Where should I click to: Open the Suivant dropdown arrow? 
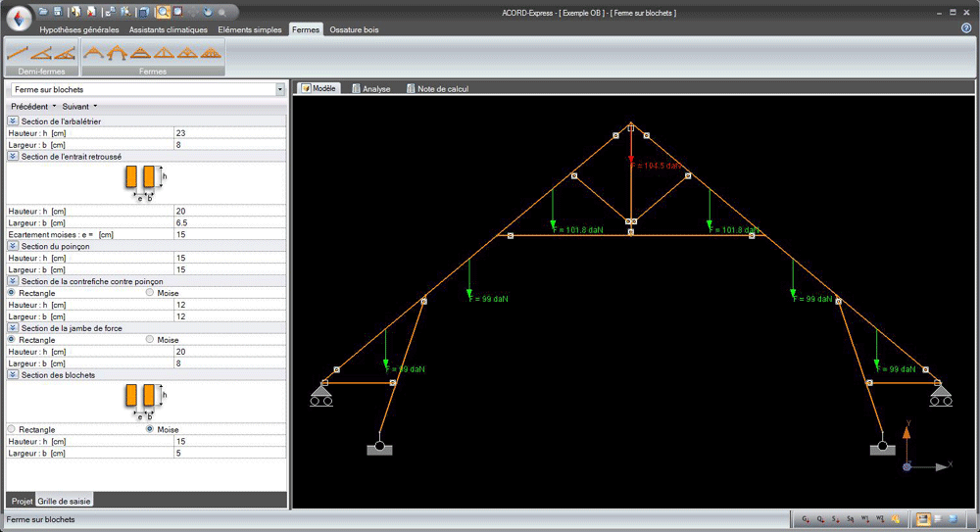(x=95, y=106)
